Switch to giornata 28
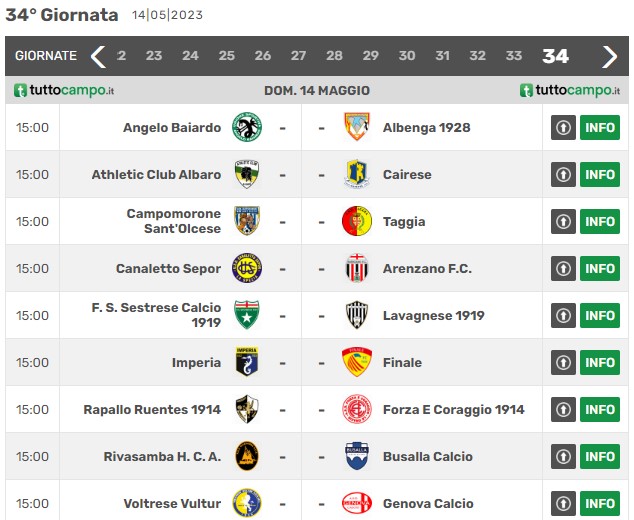The image size is (634, 520). (x=334, y=55)
